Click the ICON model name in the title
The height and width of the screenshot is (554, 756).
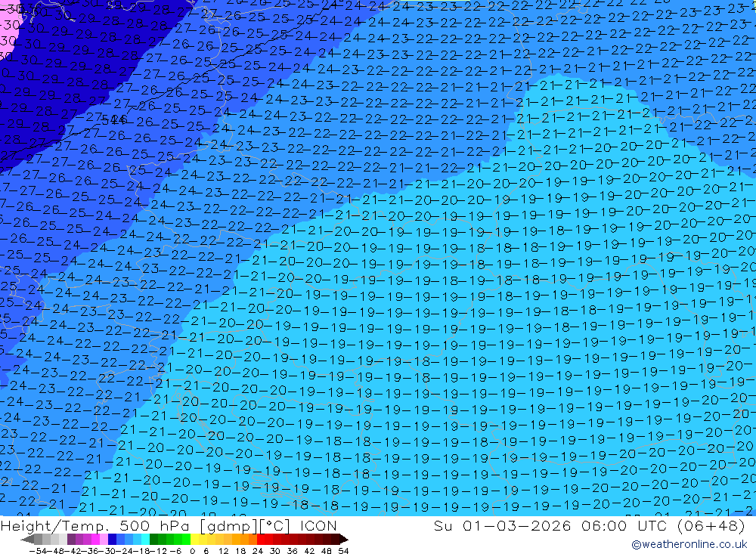coord(318,525)
